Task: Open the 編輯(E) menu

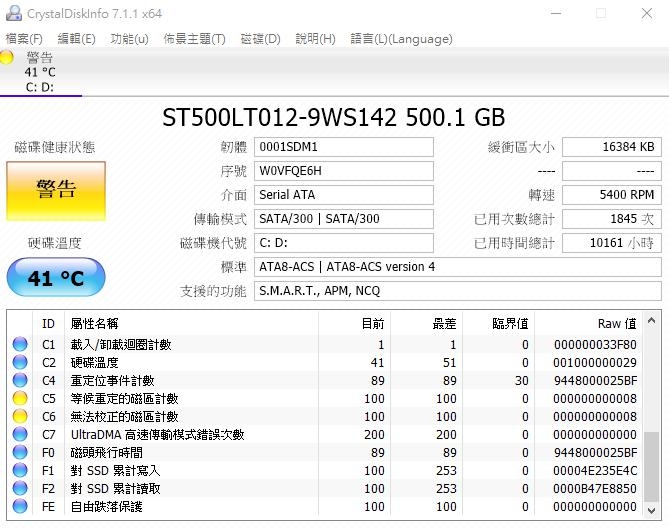Action: coord(76,39)
